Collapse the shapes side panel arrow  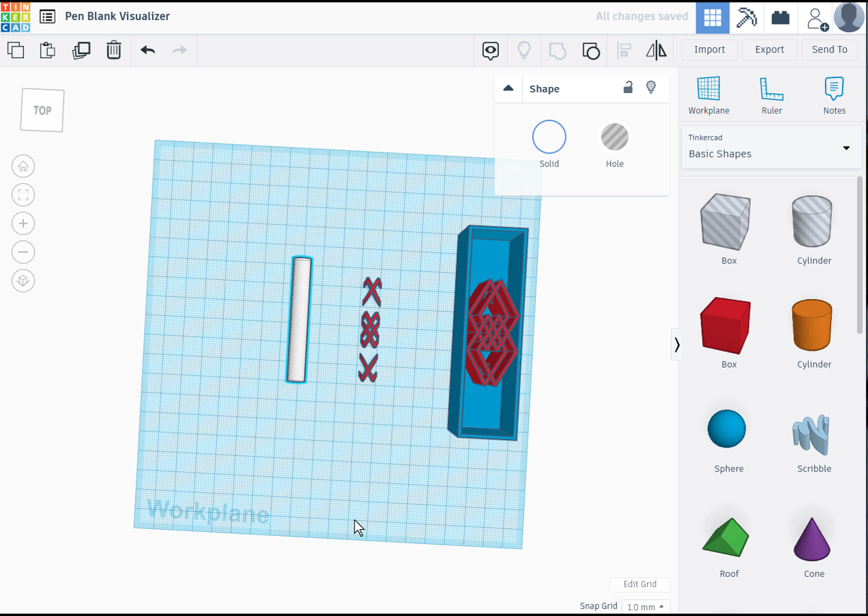pyautogui.click(x=676, y=344)
